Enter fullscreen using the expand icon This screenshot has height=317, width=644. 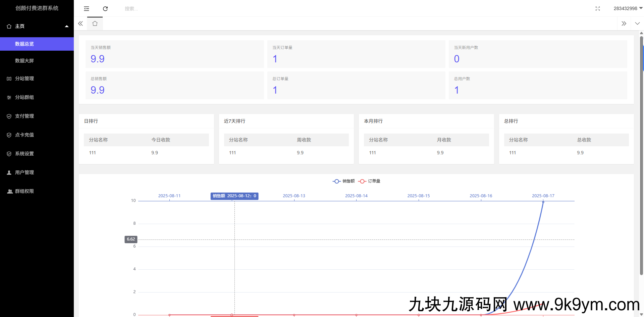click(x=598, y=9)
